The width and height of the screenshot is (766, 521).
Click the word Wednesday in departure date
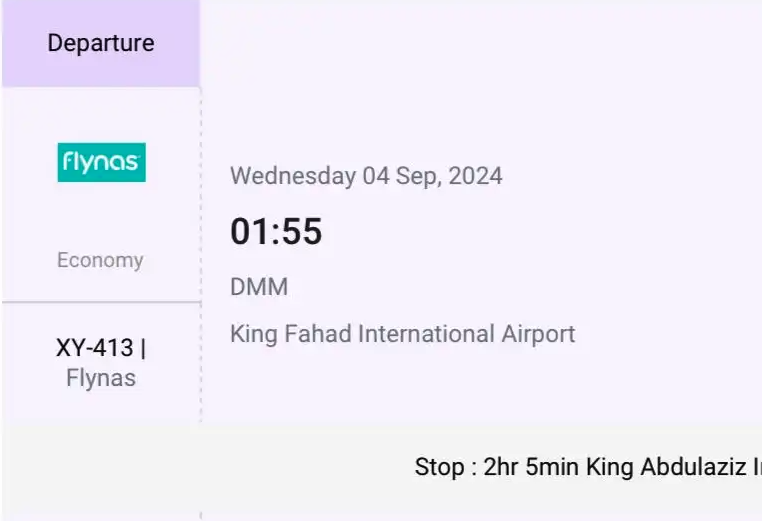(293, 177)
